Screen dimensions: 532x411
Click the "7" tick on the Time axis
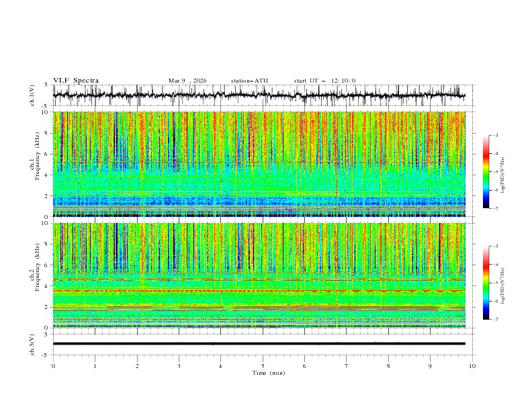347,366
